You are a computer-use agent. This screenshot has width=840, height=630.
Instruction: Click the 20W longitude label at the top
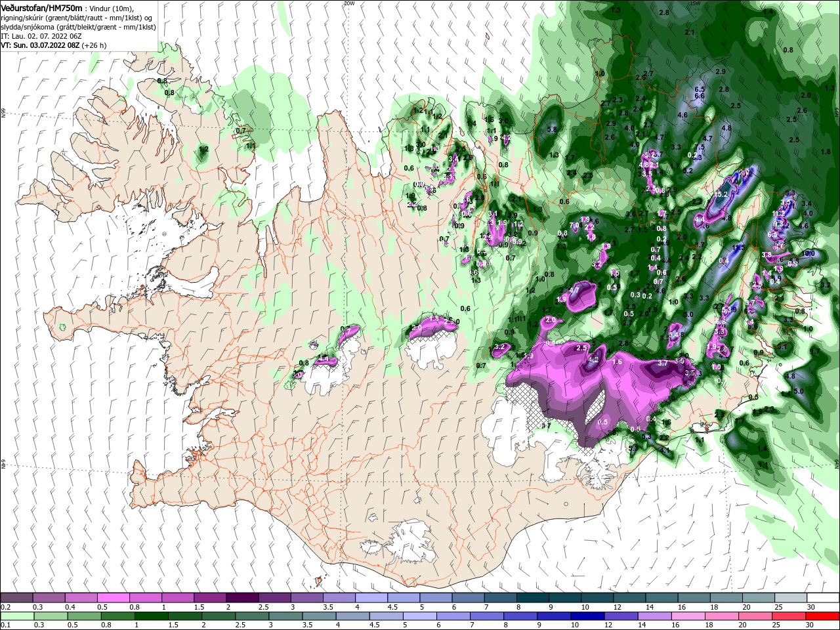click(349, 3)
